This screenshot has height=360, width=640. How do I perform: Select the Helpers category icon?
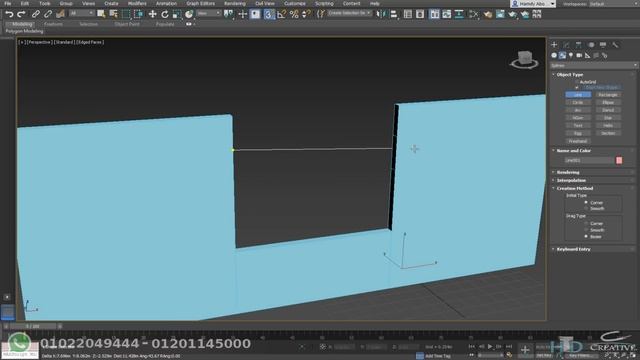[588, 55]
